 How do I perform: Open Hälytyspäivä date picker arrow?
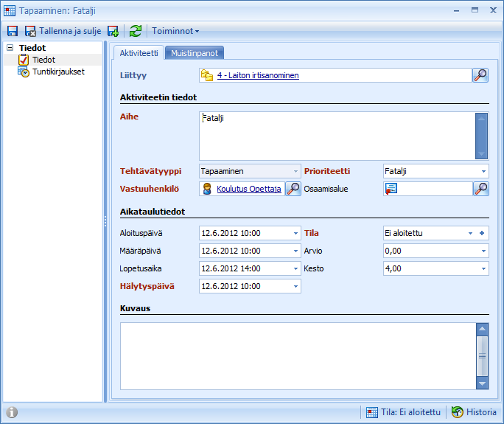(295, 286)
